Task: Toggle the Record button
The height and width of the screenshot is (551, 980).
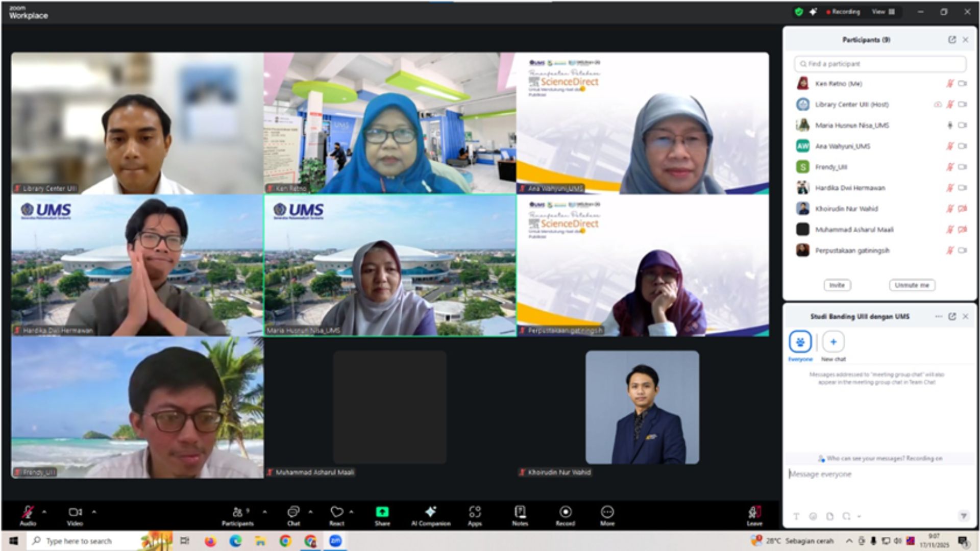Action: click(566, 515)
